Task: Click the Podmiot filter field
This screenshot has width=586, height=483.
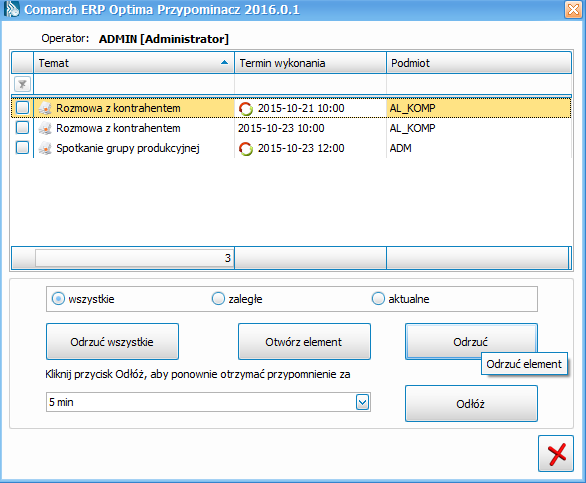Action: click(x=479, y=84)
